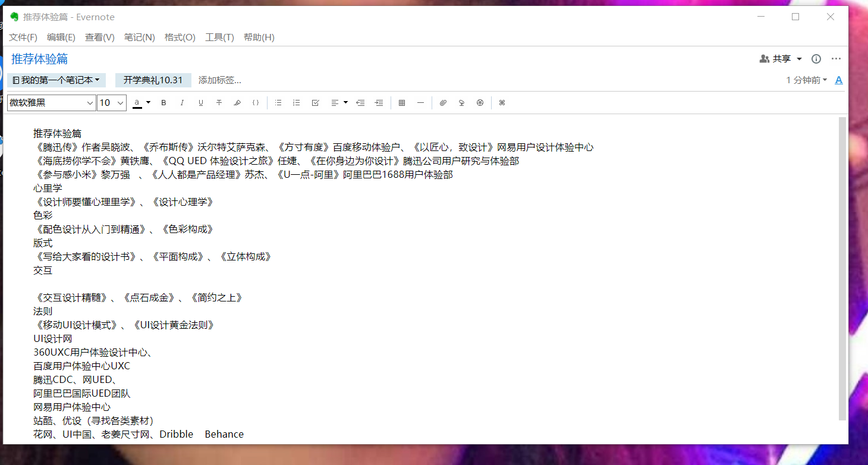Apply highlighter to selected text
The width and height of the screenshot is (868, 465).
coord(237,103)
